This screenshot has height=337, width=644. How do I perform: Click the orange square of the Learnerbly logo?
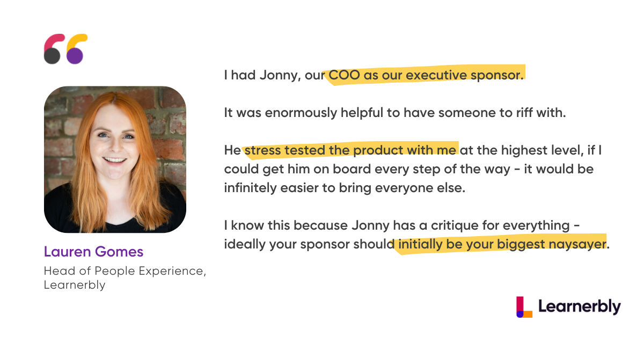pos(528,313)
